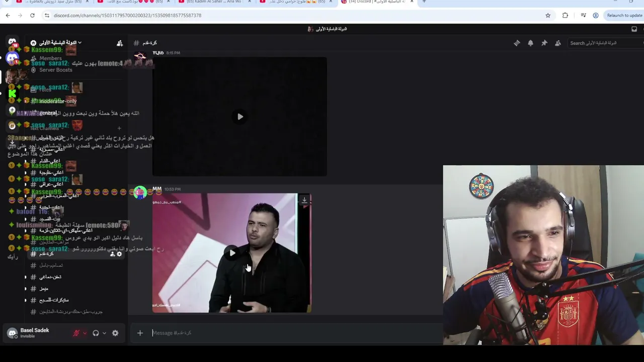This screenshot has width=644, height=362.
Task: Open the اغاني-عراقي channel
Action: click(51, 184)
